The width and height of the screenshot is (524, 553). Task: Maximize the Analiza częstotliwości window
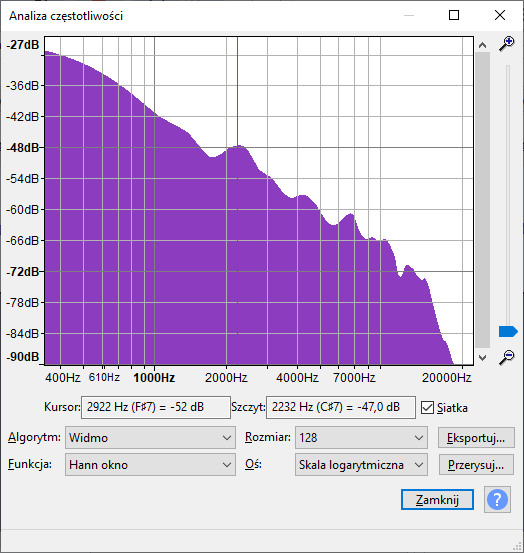point(454,15)
